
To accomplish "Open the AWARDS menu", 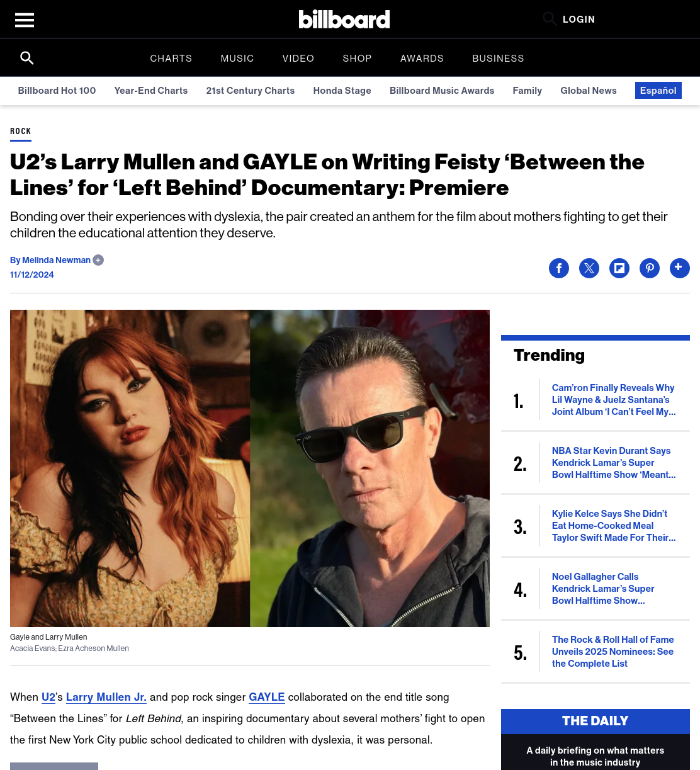I will 422,59.
